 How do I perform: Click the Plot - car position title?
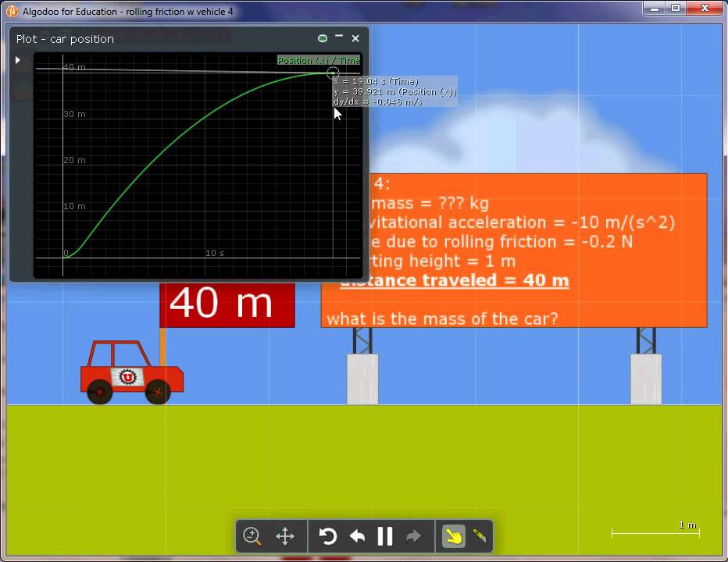(x=65, y=39)
